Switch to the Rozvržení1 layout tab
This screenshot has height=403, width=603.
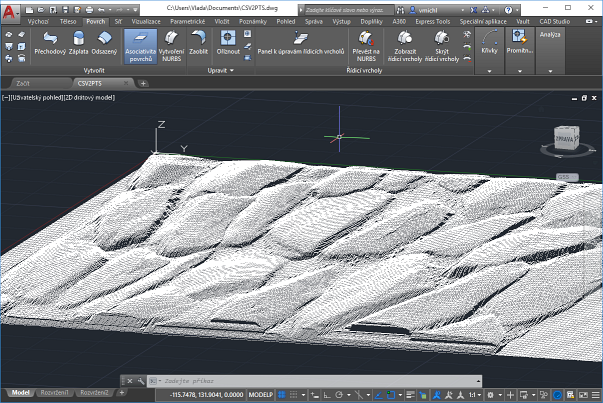click(54, 394)
